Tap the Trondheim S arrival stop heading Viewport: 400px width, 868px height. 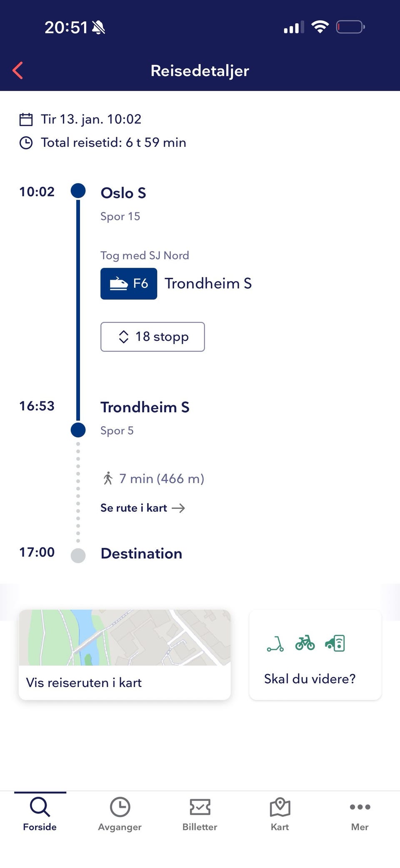coord(145,407)
